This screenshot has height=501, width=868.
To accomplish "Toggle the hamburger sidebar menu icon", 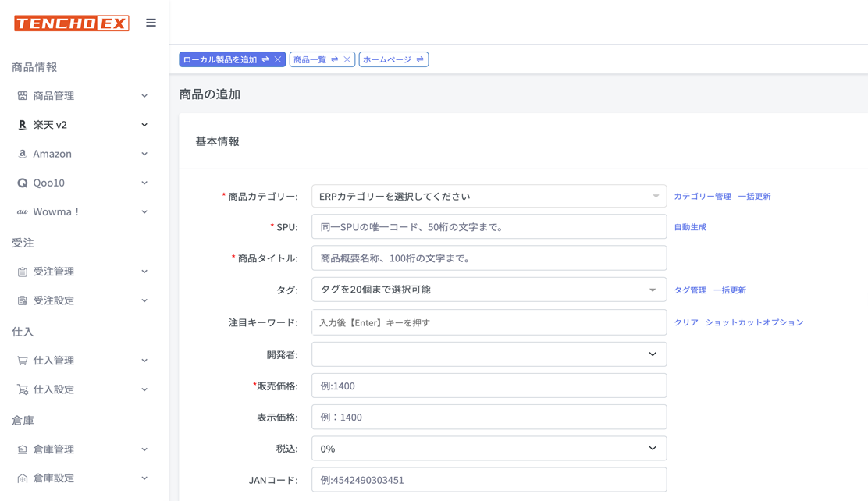I will (151, 23).
